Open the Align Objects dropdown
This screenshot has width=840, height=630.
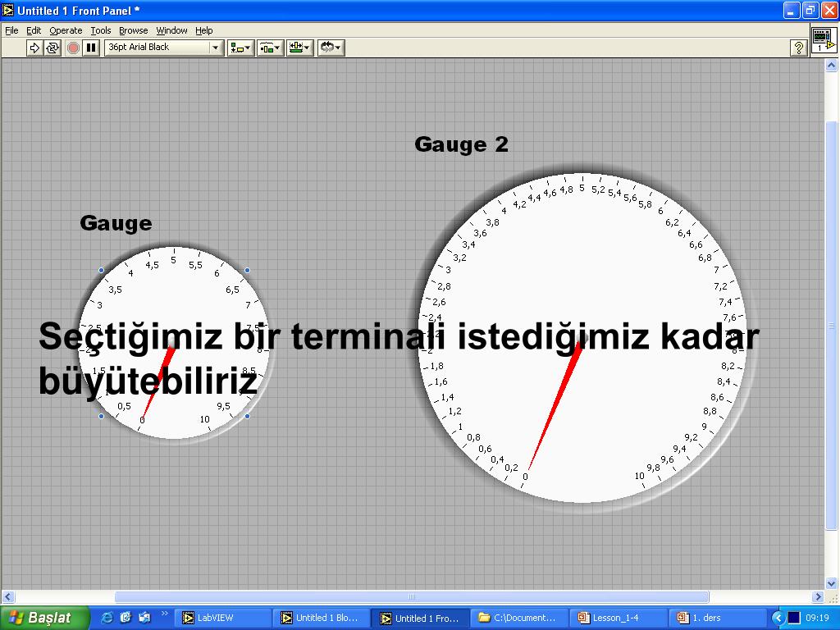[240, 48]
